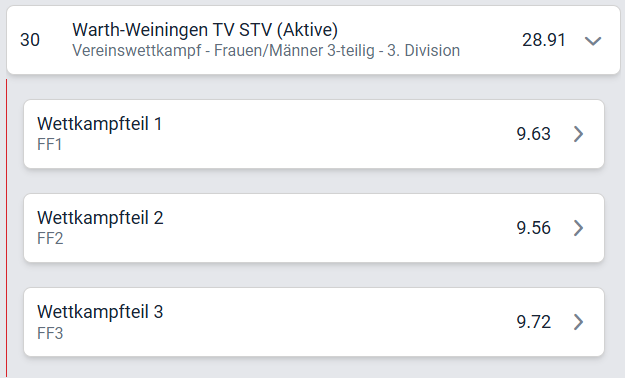Click the score 9.63
Viewport: 625px width, 378px height.
tap(533, 134)
